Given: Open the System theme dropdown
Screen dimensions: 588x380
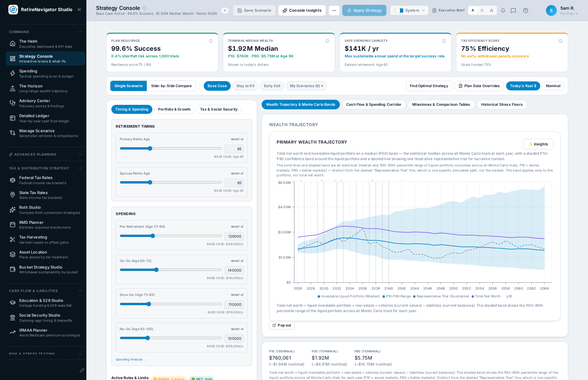Looking at the screenshot, I should [409, 11].
